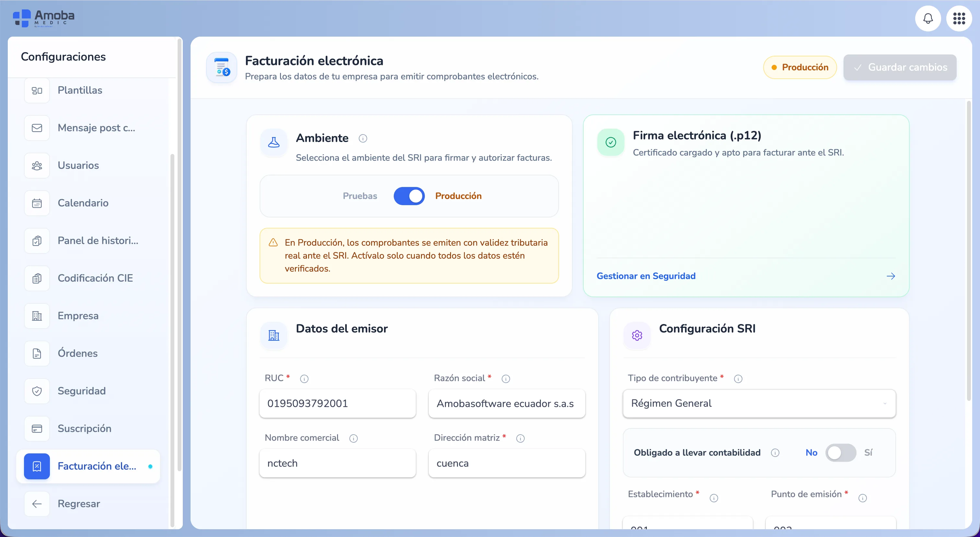This screenshot has width=980, height=537.
Task: Click the Ambiente flask icon
Action: (x=274, y=142)
